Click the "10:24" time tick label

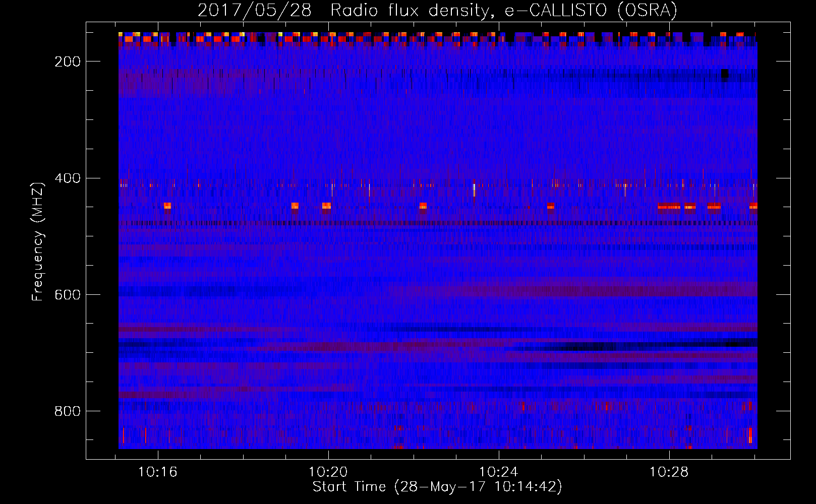tap(499, 472)
